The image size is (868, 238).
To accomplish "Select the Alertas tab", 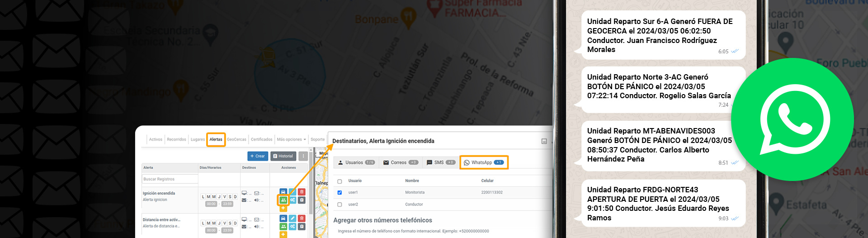I will tap(216, 139).
